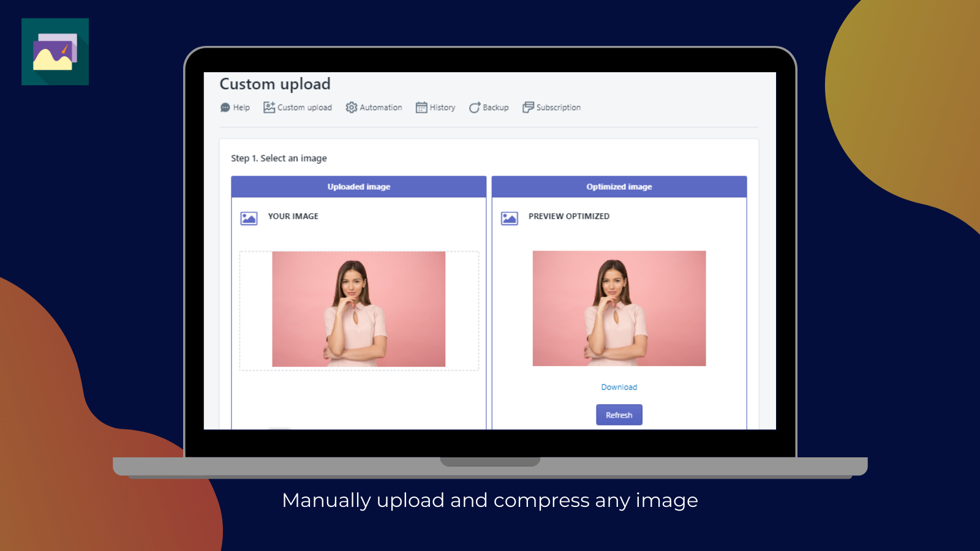Click the 'Manually upload and compress any image' caption
The width and height of the screenshot is (980, 551).
tap(490, 500)
